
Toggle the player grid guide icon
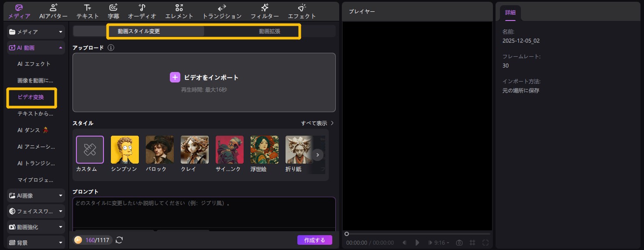point(472,243)
